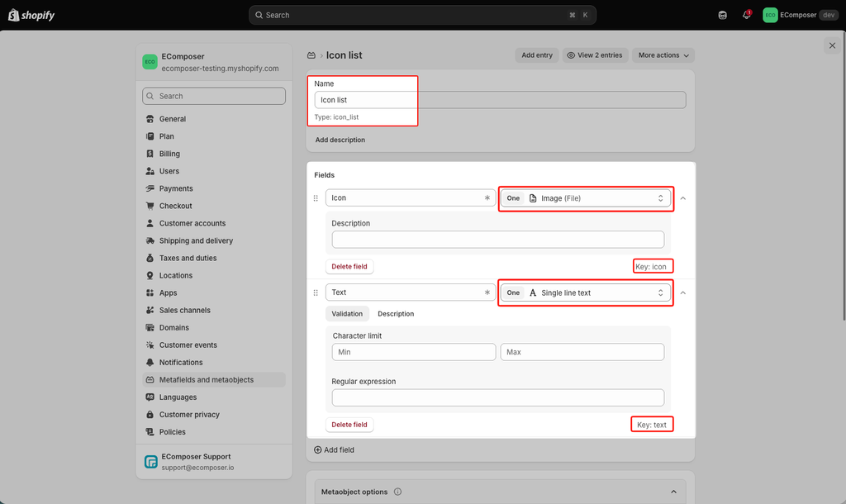Collapse the Icon field chevron
Image resolution: width=846 pixels, height=504 pixels.
tap(683, 198)
